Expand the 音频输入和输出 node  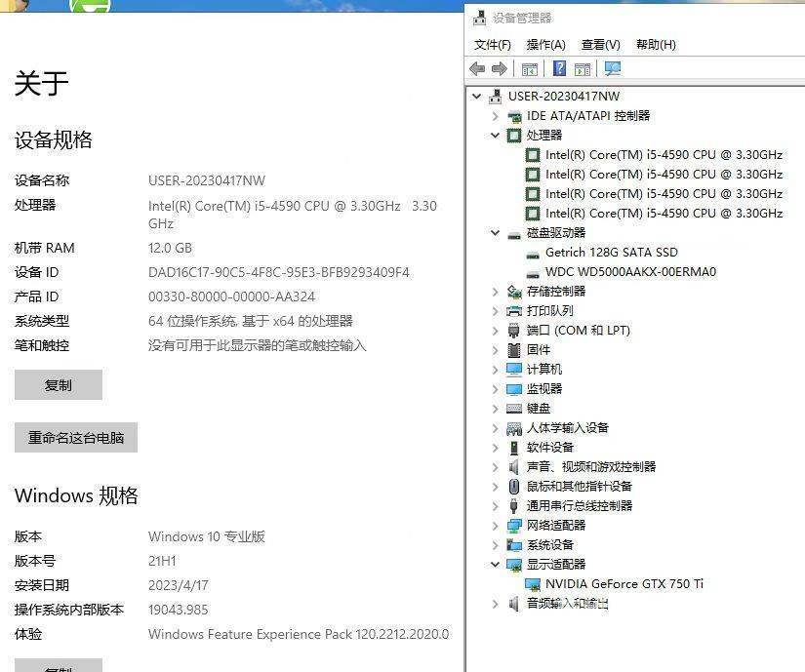tap(496, 604)
